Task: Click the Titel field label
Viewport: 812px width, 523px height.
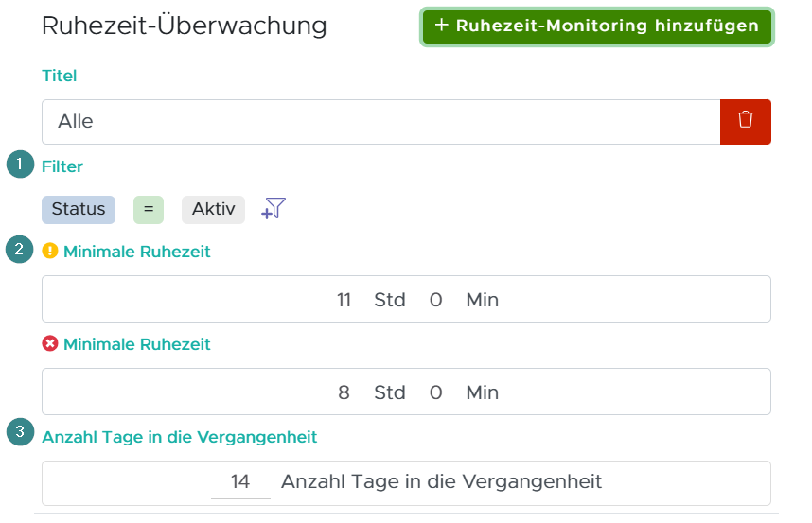Action: 60,75
